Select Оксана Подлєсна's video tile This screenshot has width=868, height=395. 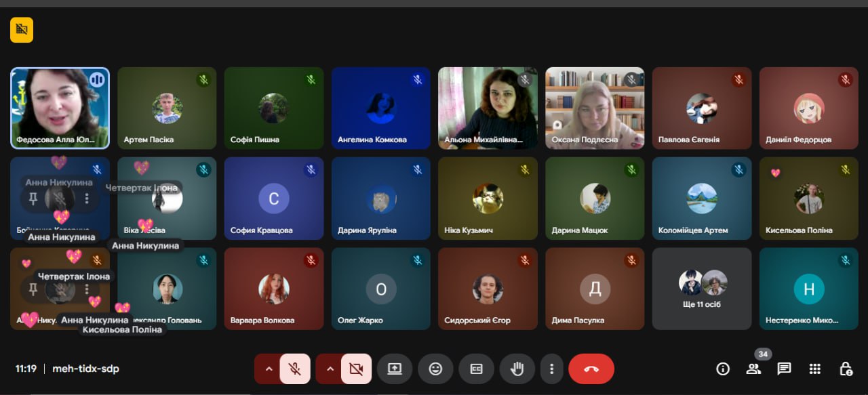pyautogui.click(x=595, y=108)
